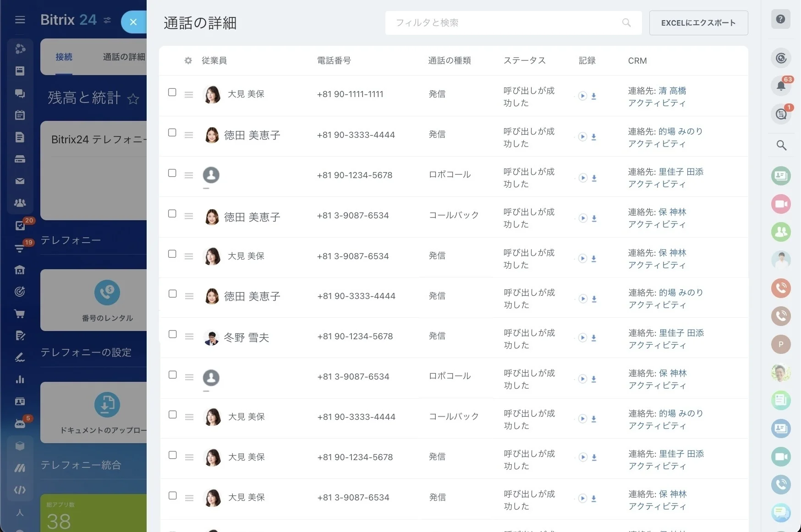Open row actions menu for first 徳田 美恵子
The width and height of the screenshot is (801, 532).
pos(189,135)
